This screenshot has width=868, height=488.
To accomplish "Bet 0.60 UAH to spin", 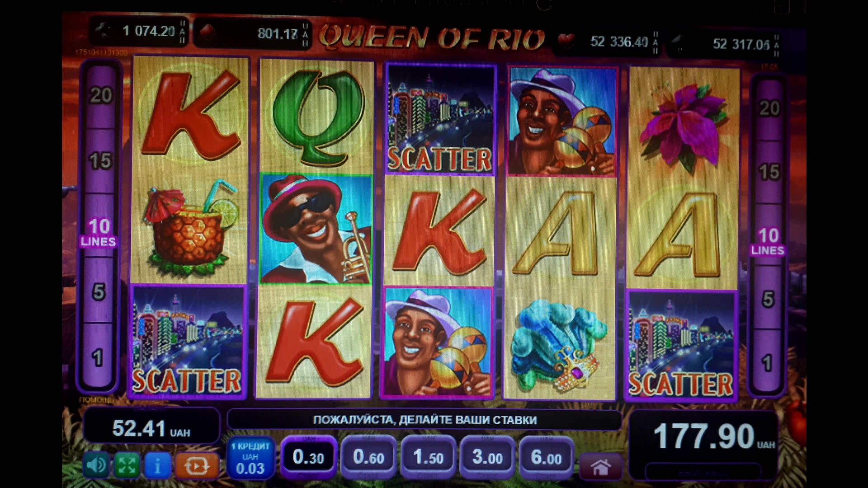I will 368,457.
